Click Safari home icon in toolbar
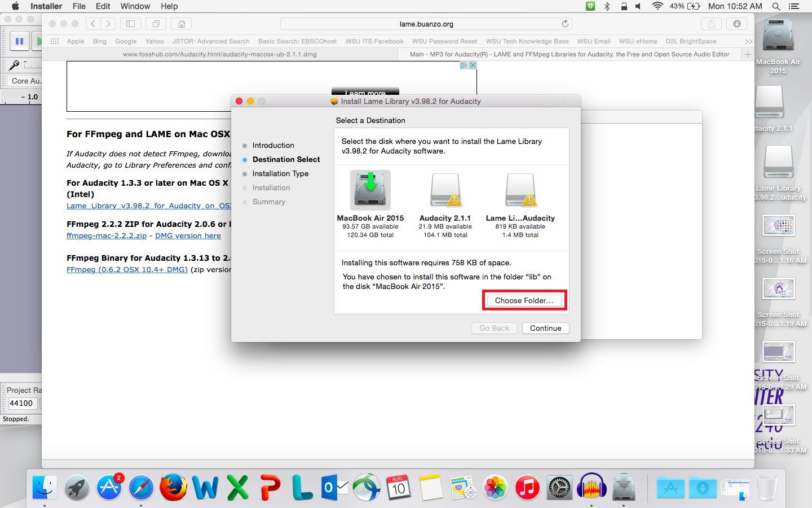The height and width of the screenshot is (508, 812). coord(182,24)
